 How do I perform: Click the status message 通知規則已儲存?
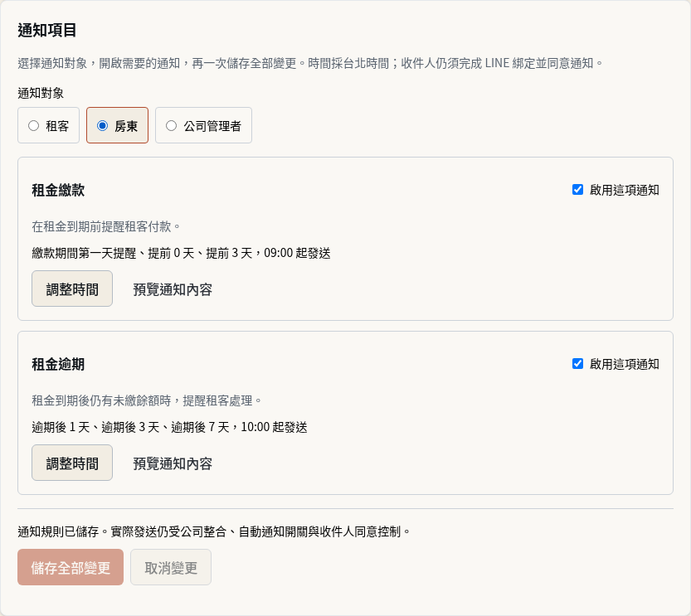point(214,531)
